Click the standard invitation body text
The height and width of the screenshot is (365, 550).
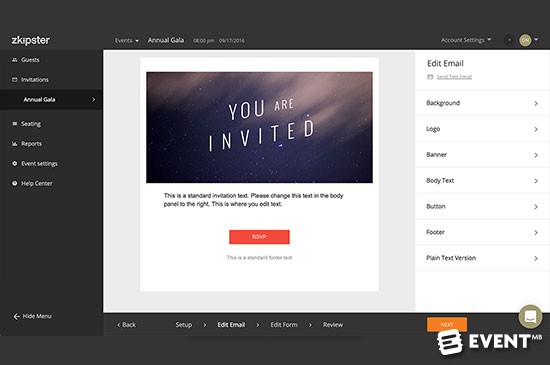[x=253, y=200]
